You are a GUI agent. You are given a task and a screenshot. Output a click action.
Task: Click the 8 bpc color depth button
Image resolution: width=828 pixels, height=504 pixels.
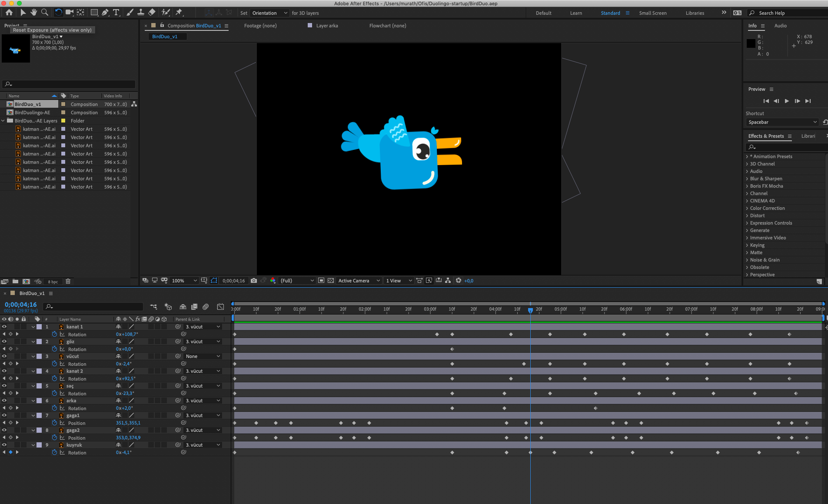[53, 282]
